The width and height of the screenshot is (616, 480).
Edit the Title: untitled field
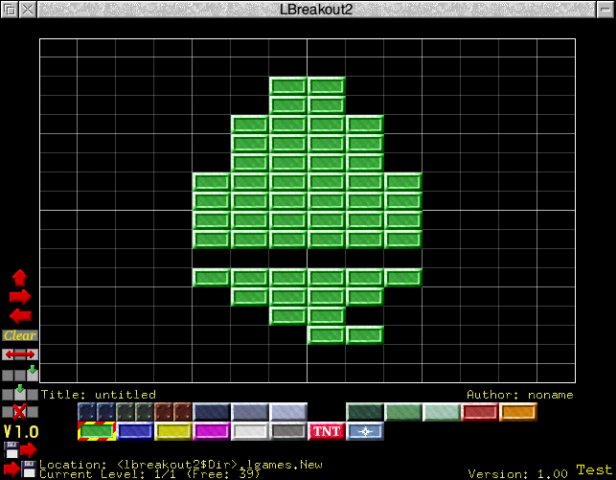(98, 394)
